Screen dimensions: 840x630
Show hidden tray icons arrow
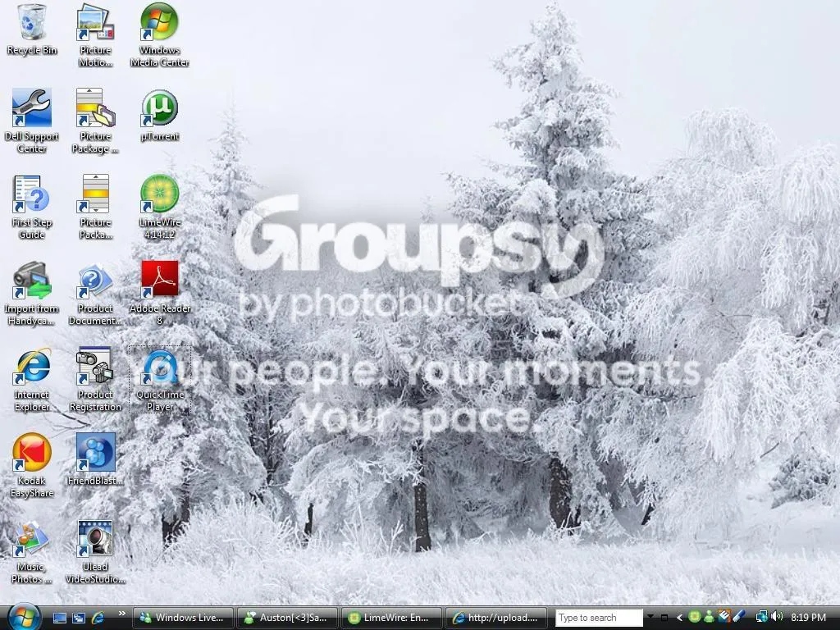click(679, 618)
